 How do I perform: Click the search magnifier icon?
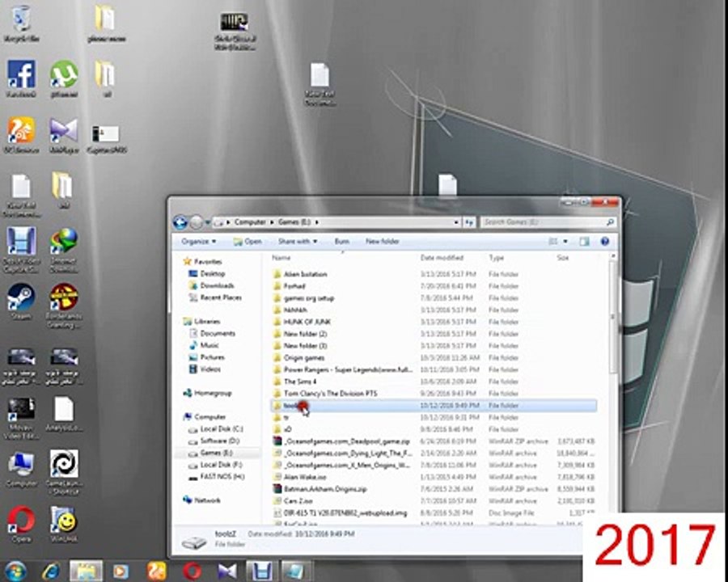[x=611, y=222]
